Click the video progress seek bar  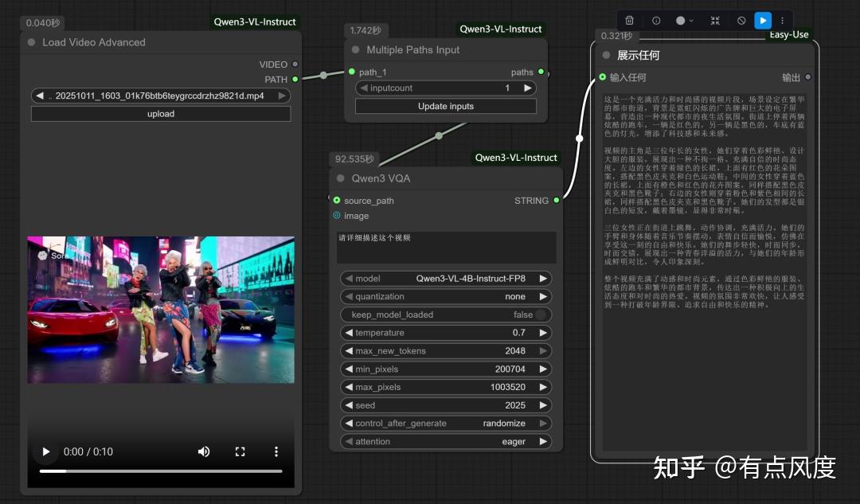pyautogui.click(x=160, y=471)
